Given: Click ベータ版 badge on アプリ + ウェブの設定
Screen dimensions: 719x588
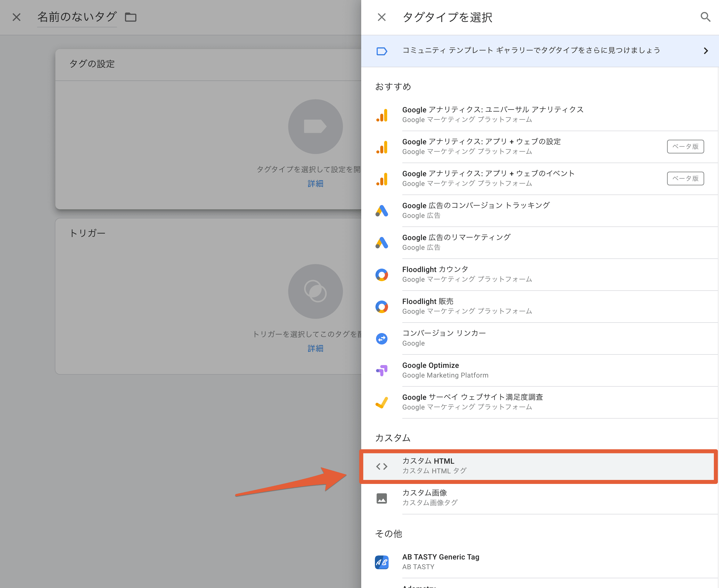Looking at the screenshot, I should click(685, 146).
